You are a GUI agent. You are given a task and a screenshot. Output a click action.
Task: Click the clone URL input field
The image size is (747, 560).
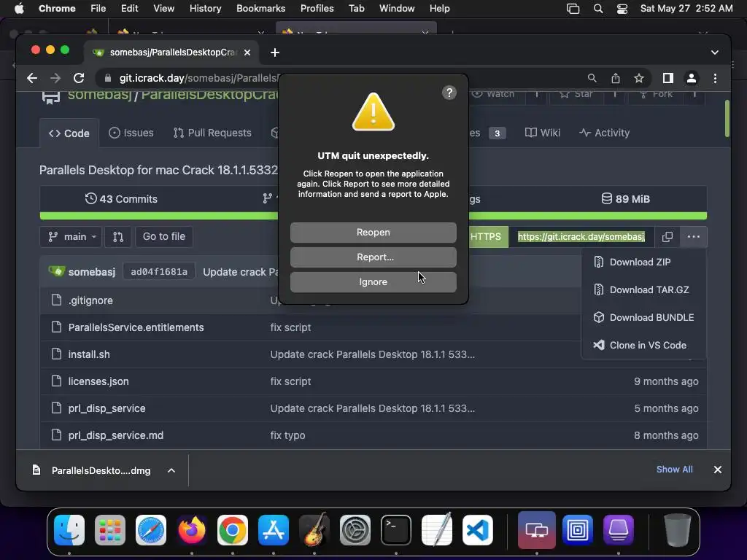(581, 237)
